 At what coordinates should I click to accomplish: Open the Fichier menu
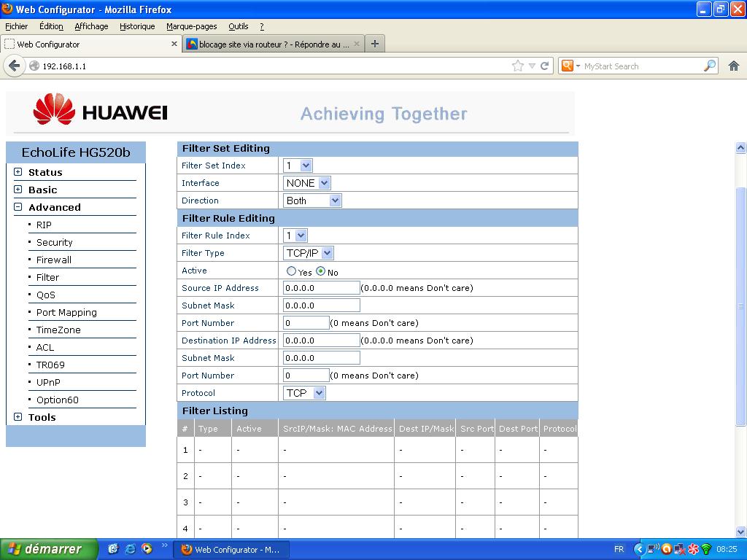click(17, 26)
